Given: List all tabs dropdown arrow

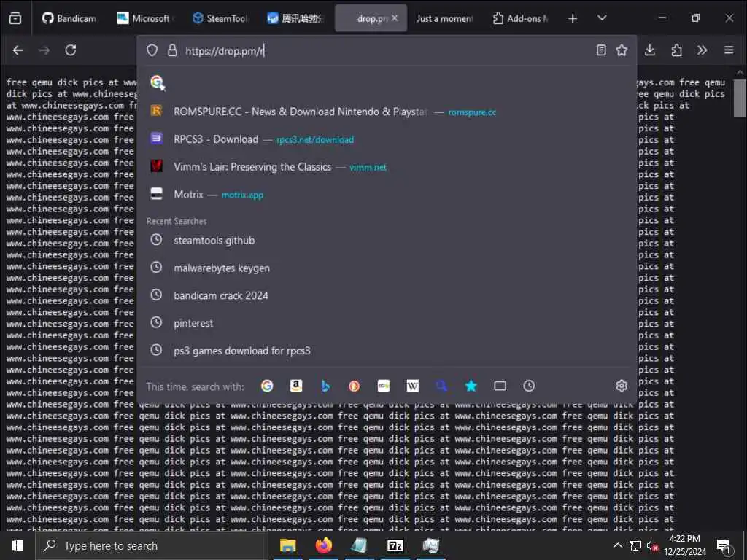Looking at the screenshot, I should pyautogui.click(x=602, y=18).
